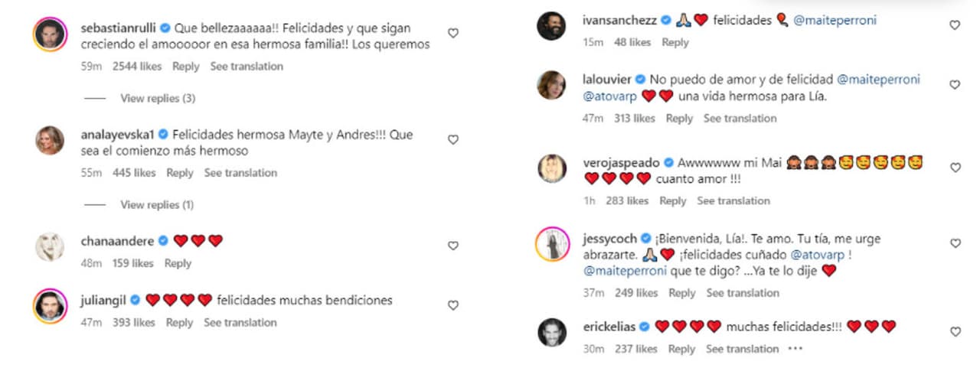
Task: View the 2544 likes on sebastianrulli's comment
Action: (x=137, y=67)
